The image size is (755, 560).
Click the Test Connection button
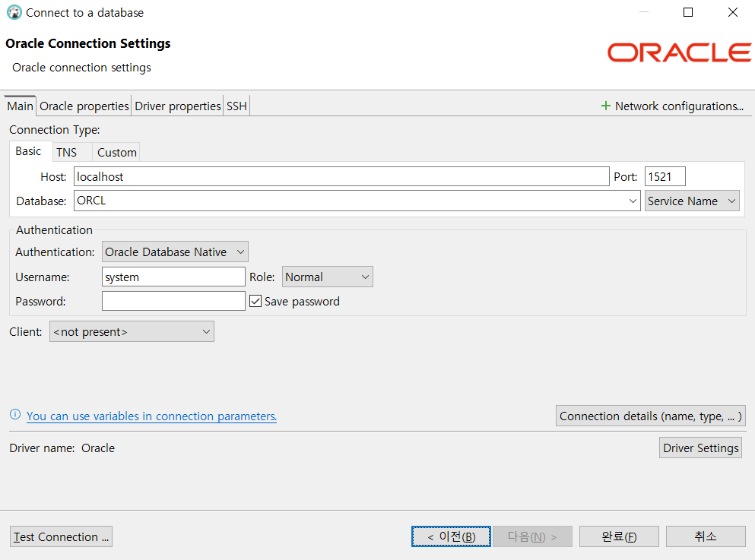pos(61,536)
